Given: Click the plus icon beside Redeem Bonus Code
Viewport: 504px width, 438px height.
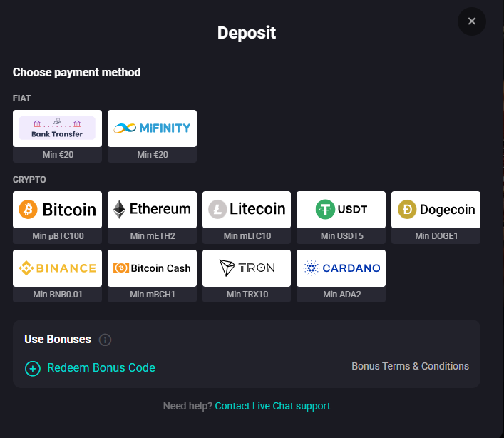Looking at the screenshot, I should [33, 368].
